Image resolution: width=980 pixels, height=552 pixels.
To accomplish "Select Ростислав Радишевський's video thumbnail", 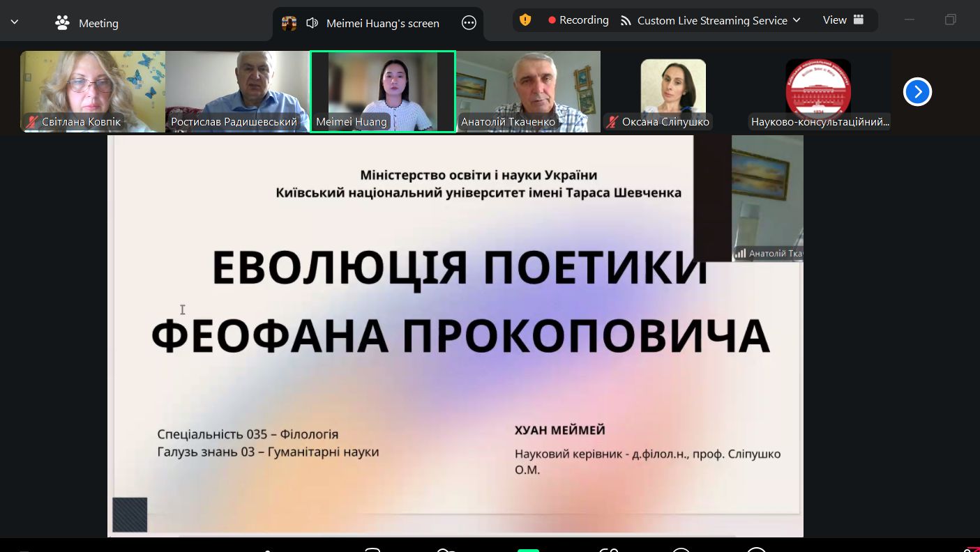I will pyautogui.click(x=237, y=84).
